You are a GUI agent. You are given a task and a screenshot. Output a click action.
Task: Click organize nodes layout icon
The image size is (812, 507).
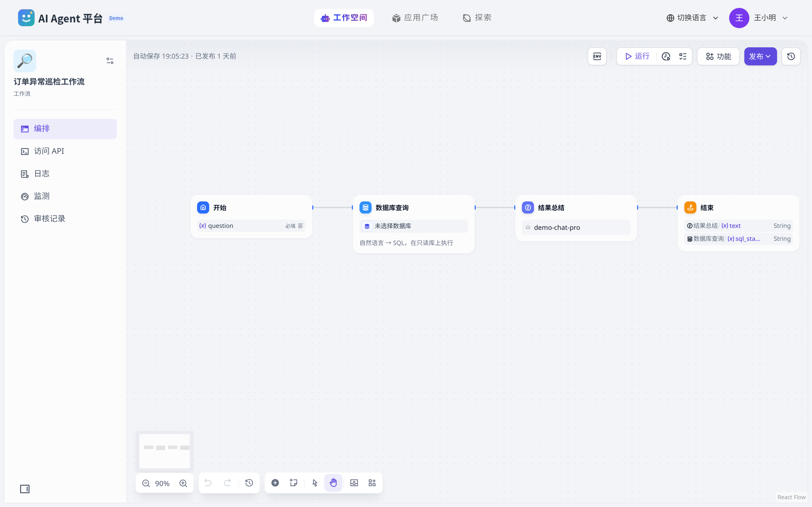click(372, 483)
